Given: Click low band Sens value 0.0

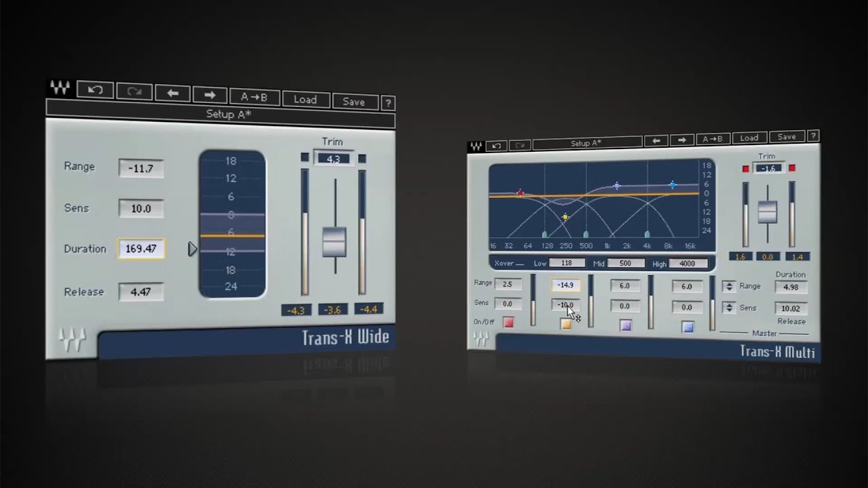Looking at the screenshot, I should (508, 304).
